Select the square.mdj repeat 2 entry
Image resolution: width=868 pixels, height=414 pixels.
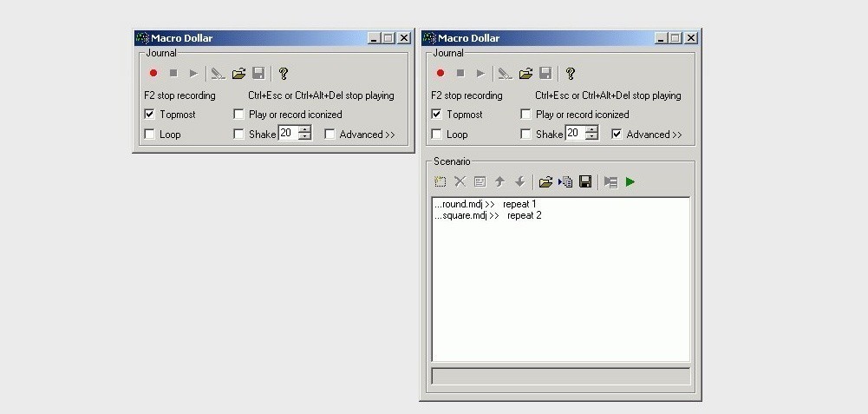point(488,215)
